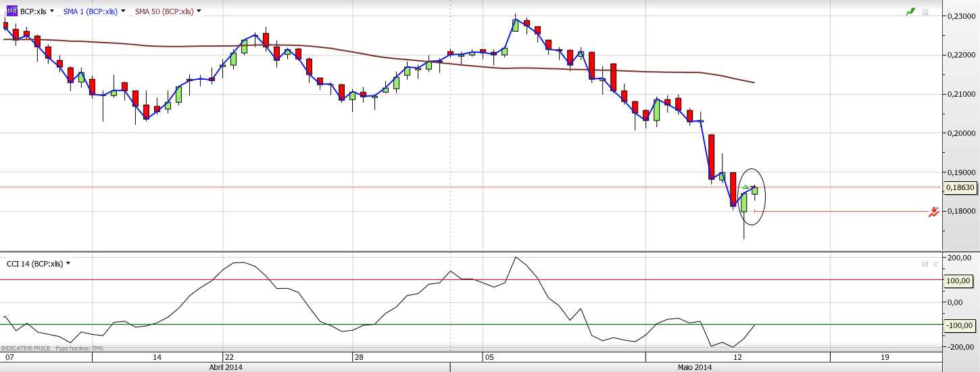Click the Abril 2014 month label
Image resolution: width=980 pixels, height=372 pixels.
[x=226, y=367]
